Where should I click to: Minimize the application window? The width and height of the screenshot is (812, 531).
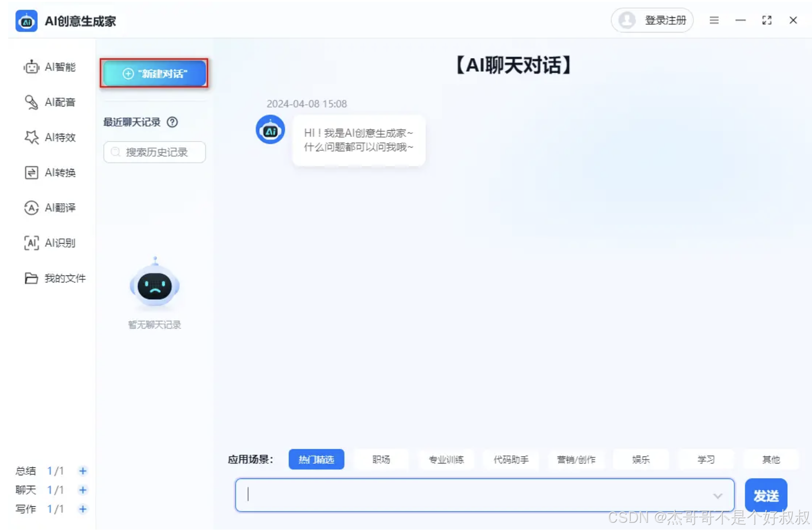tap(740, 20)
